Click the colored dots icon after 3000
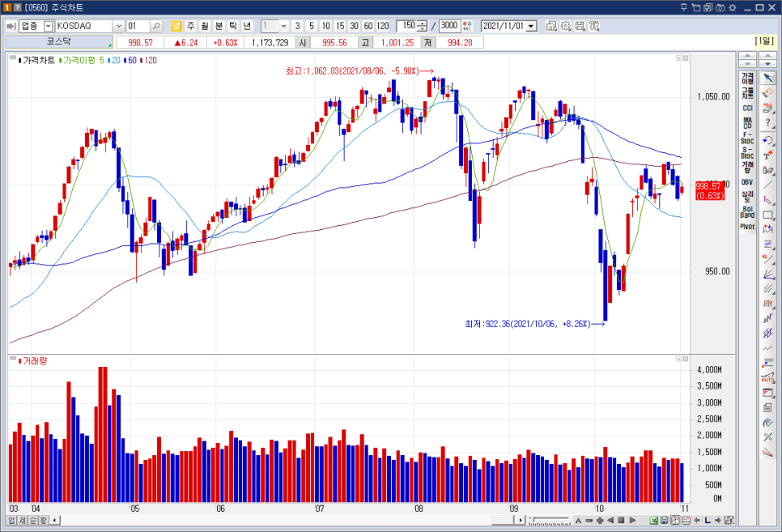Viewport: 782px width, 532px height. 467,26
